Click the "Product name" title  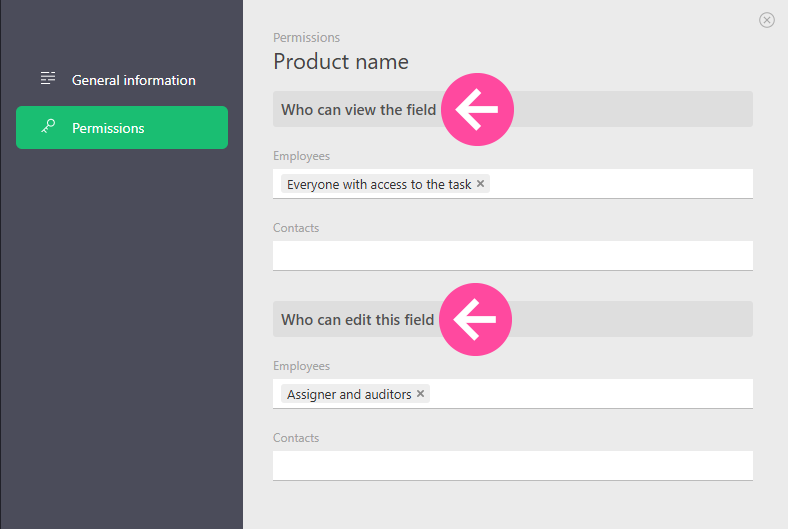(340, 62)
